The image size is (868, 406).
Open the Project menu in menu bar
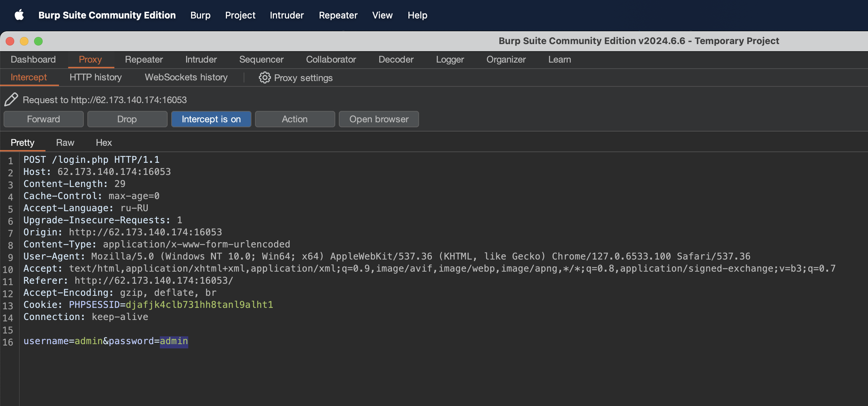(x=240, y=15)
